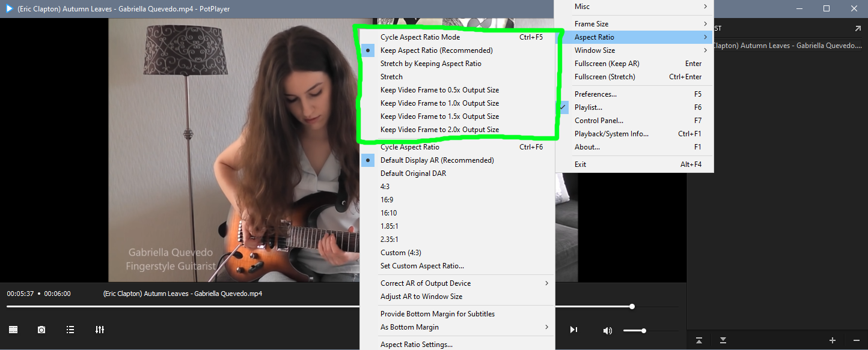
Task: Select Keep Video Frame to 1.5x Output Size
Action: click(457, 116)
